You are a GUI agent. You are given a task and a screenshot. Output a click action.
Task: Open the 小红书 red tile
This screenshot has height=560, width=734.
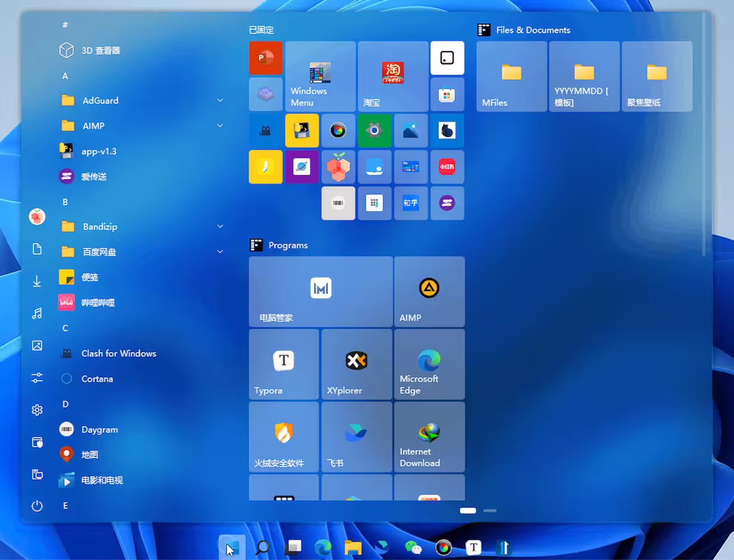(447, 167)
